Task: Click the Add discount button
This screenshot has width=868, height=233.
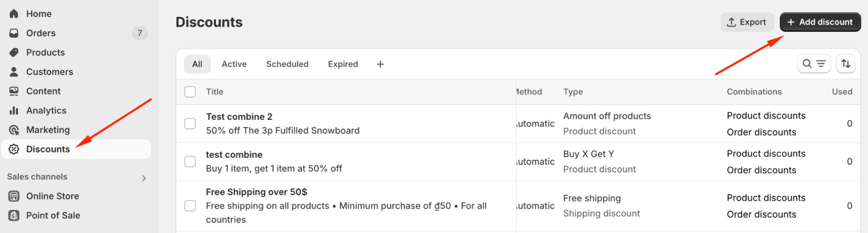Action: coord(820,22)
